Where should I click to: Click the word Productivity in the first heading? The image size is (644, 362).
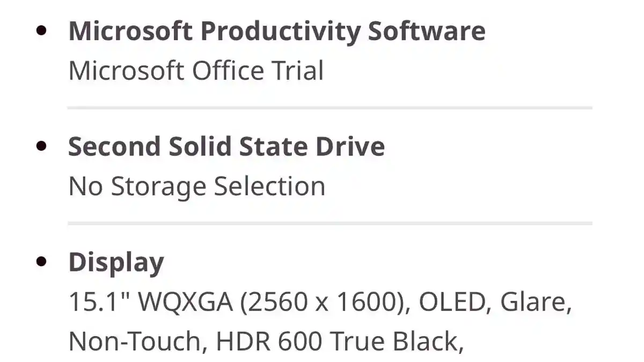pos(281,31)
